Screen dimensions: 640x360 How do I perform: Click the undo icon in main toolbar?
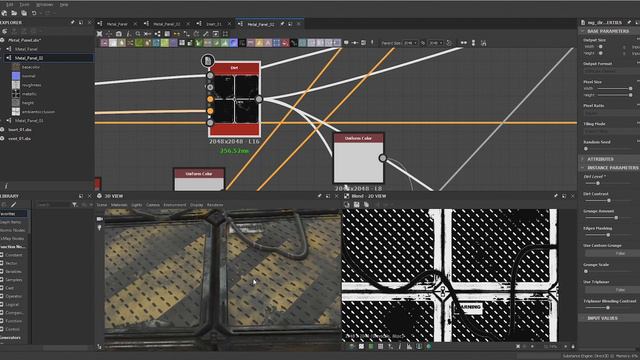click(34, 13)
